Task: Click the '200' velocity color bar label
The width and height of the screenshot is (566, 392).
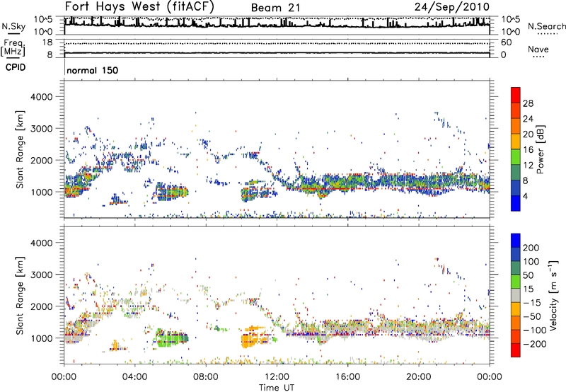Action: coord(531,248)
